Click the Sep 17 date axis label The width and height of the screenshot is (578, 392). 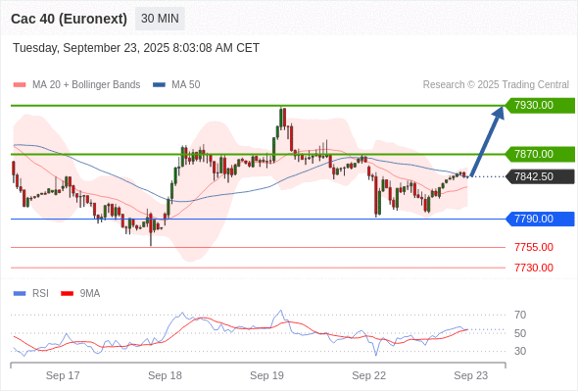click(x=63, y=375)
